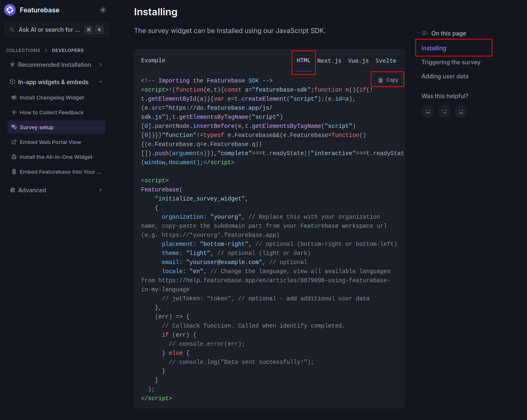The image size is (527, 420).
Task: Click the ⌘ shortcut key badge in the search field
Action: (89, 30)
